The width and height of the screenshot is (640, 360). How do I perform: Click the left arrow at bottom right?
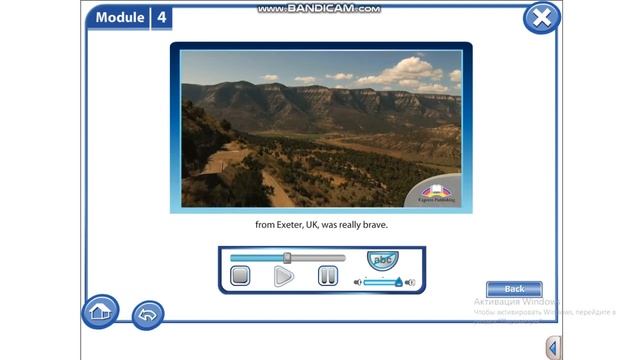[553, 348]
